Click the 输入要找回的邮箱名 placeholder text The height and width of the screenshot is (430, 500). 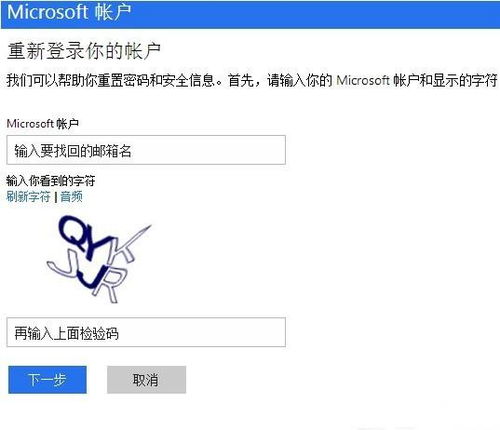click(x=73, y=151)
